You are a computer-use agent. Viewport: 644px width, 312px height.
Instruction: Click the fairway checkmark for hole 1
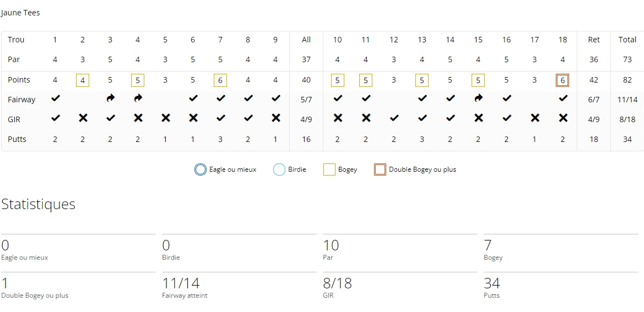click(x=55, y=98)
